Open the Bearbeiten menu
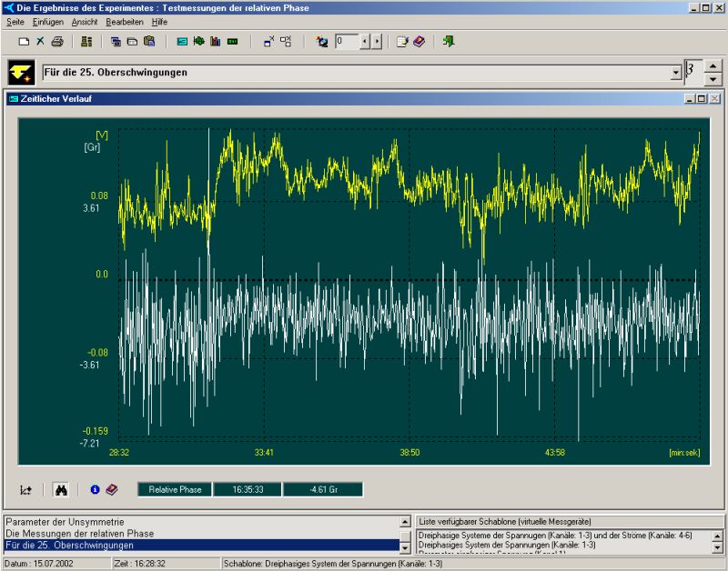The height and width of the screenshot is (571, 728). (x=125, y=21)
